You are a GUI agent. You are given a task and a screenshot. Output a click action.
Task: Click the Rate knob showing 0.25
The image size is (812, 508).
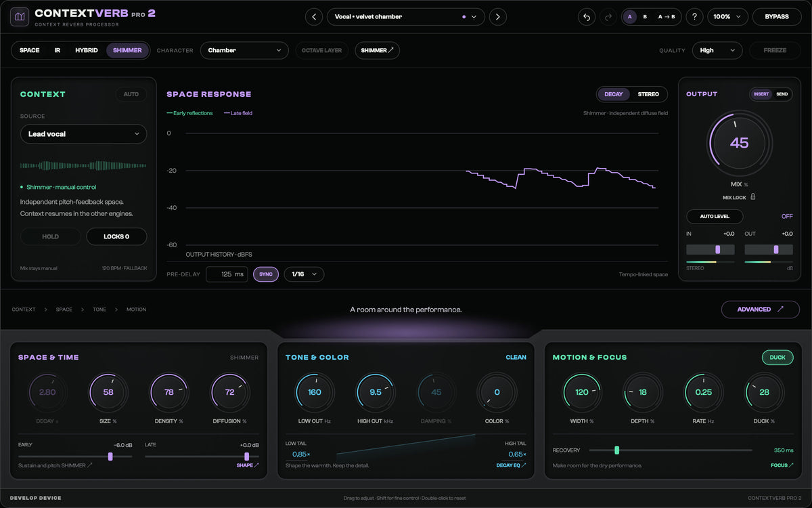pyautogui.click(x=704, y=392)
